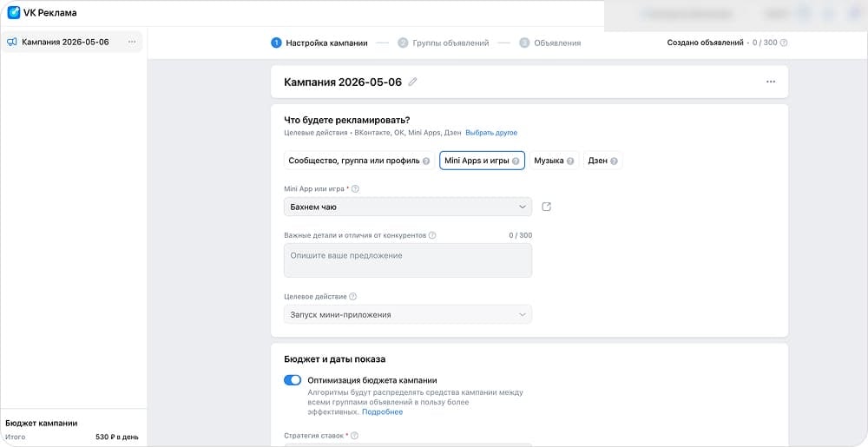Click the help icon beside Mini App или игра
The image size is (868, 447).
[355, 188]
